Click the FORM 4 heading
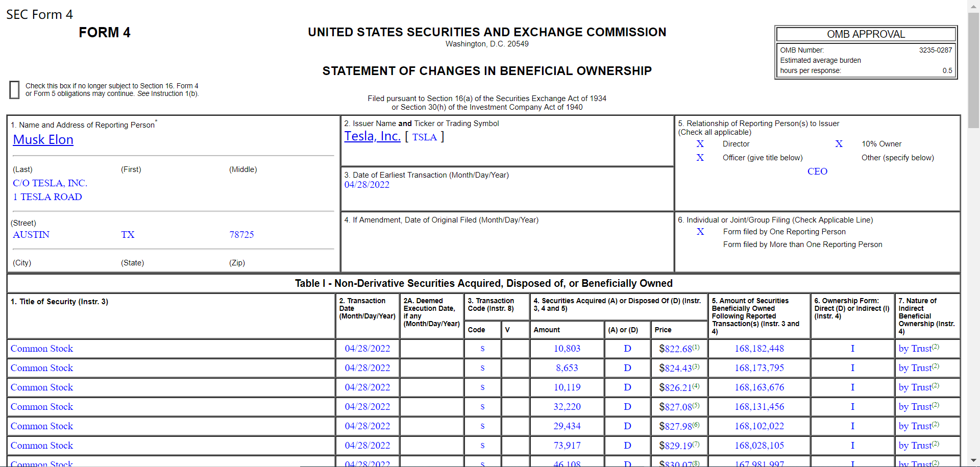The height and width of the screenshot is (467, 980). pyautogui.click(x=105, y=33)
